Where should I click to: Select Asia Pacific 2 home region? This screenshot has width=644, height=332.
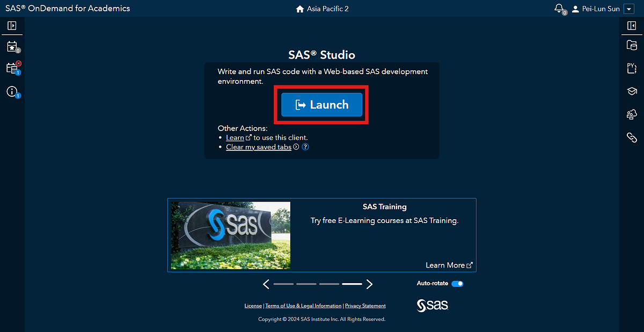point(321,8)
